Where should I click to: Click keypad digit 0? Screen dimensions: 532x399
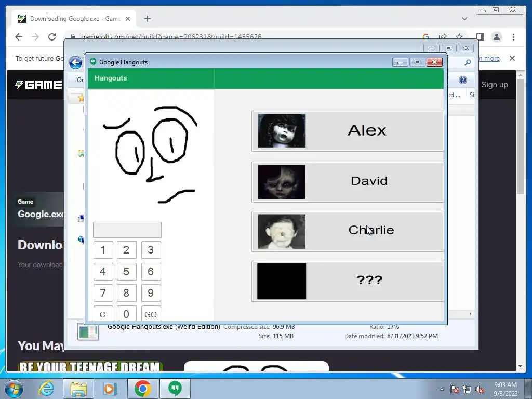127,314
